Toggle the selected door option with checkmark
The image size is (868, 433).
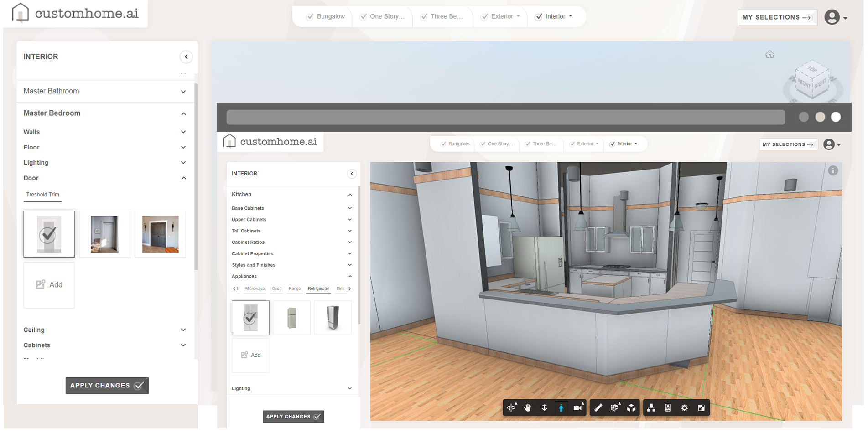pos(49,234)
